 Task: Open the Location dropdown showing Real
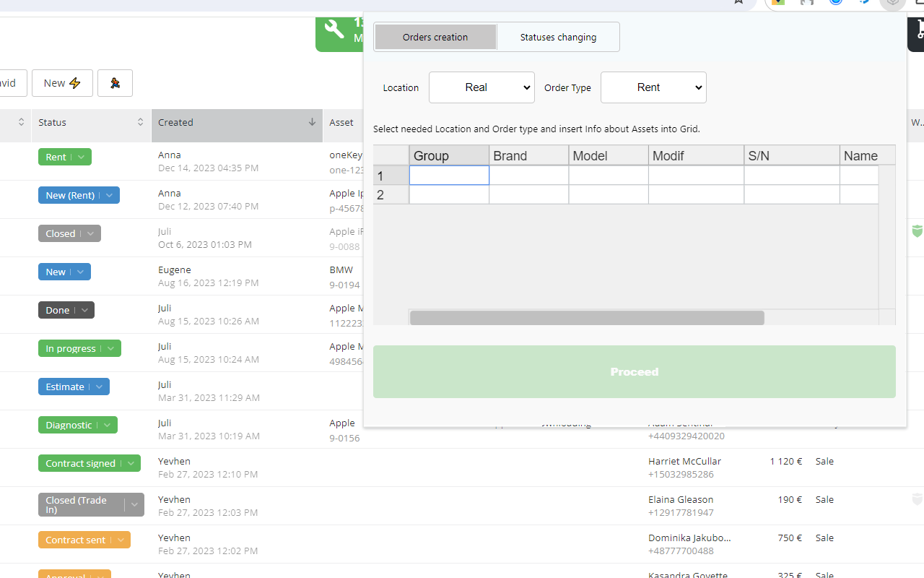pyautogui.click(x=481, y=87)
